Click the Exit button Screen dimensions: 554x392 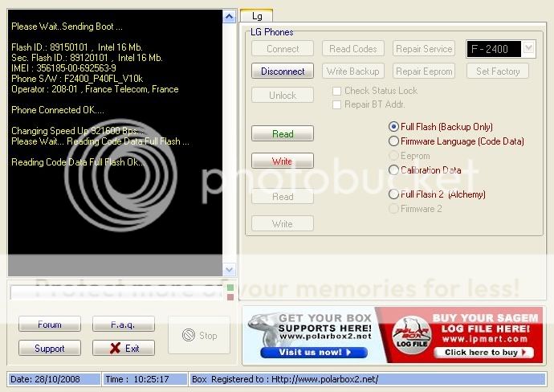[x=124, y=348]
